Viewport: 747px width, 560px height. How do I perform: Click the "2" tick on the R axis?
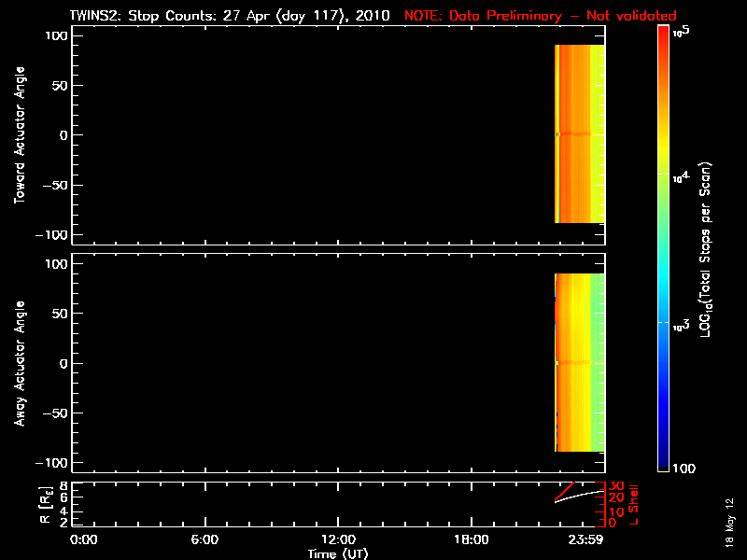click(x=63, y=523)
